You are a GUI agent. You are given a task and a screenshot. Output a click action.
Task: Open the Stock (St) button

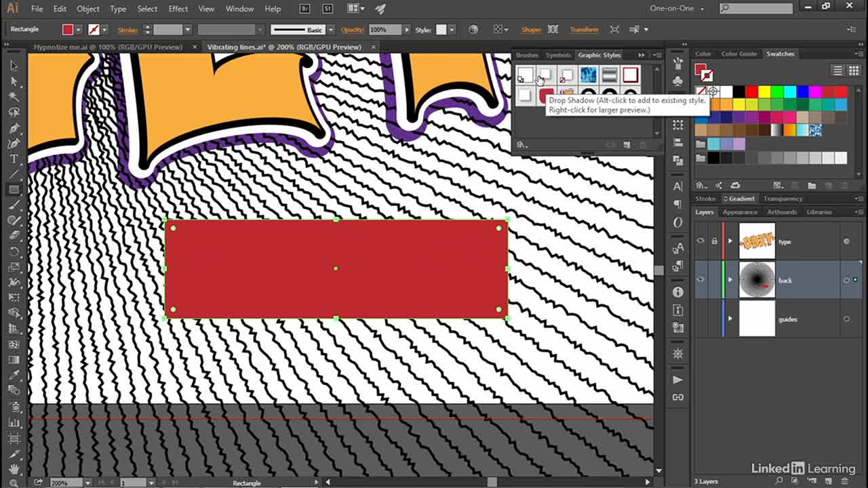(328, 9)
